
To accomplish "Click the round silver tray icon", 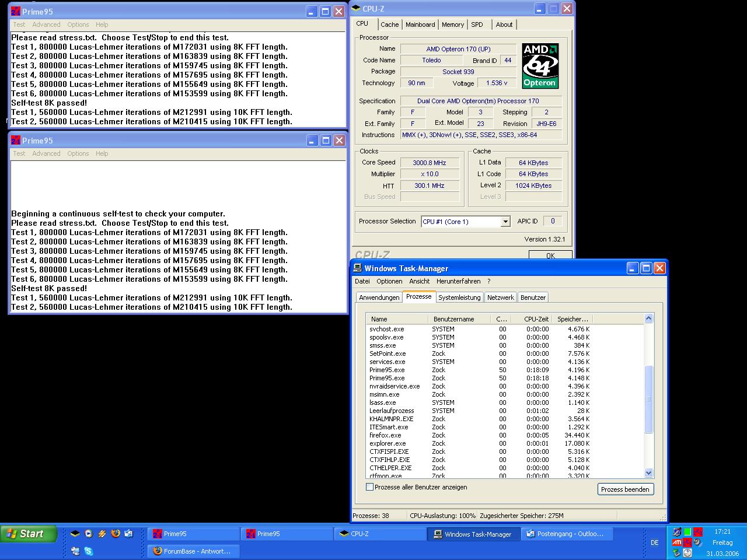I will (x=687, y=553).
